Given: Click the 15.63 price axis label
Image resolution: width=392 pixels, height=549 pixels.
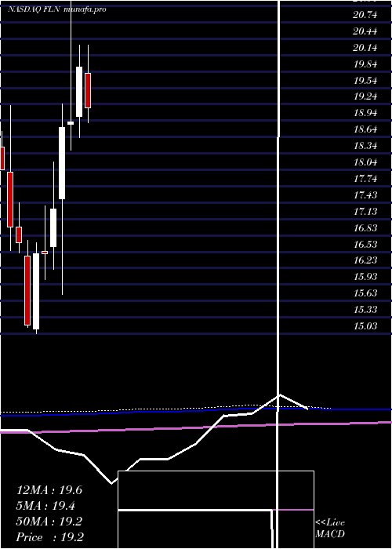Looking at the screenshot, I should [x=365, y=293].
